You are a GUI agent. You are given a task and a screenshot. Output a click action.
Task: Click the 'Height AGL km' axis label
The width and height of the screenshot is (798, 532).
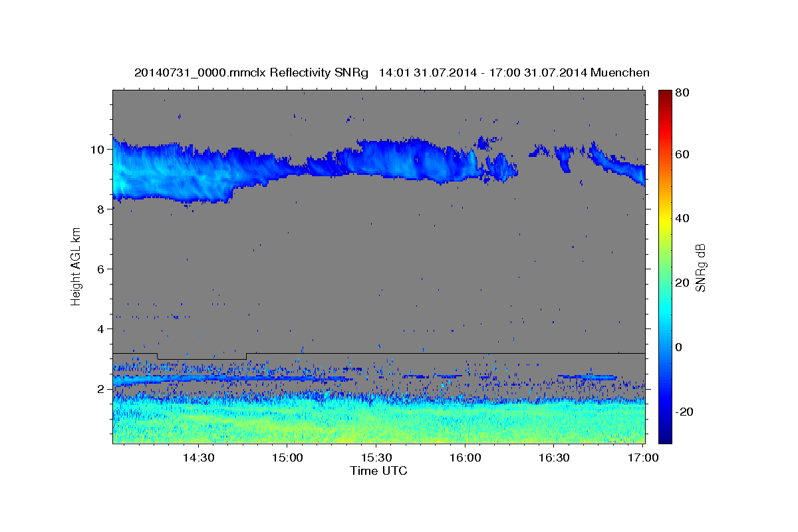pyautogui.click(x=76, y=266)
